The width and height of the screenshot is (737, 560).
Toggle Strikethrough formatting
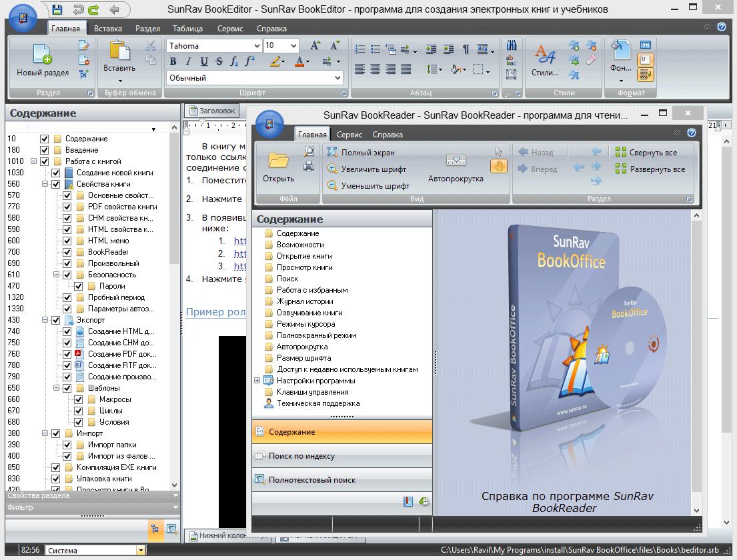[219, 61]
